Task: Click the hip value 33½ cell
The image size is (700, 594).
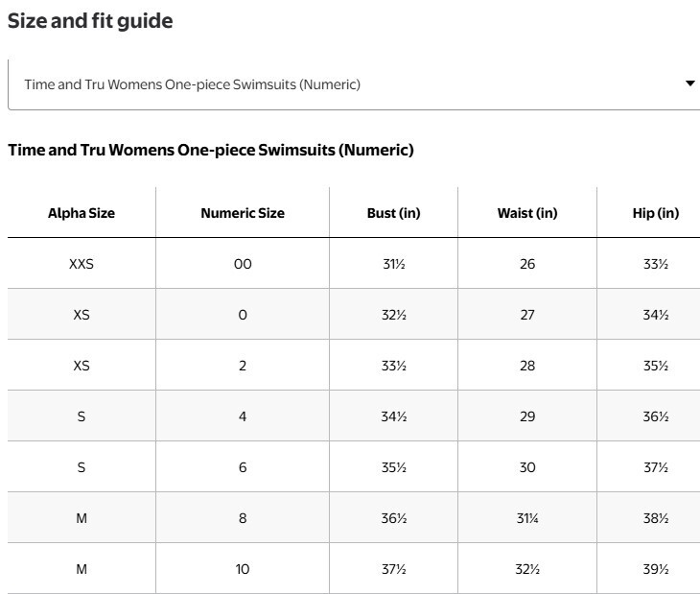Action: point(656,264)
